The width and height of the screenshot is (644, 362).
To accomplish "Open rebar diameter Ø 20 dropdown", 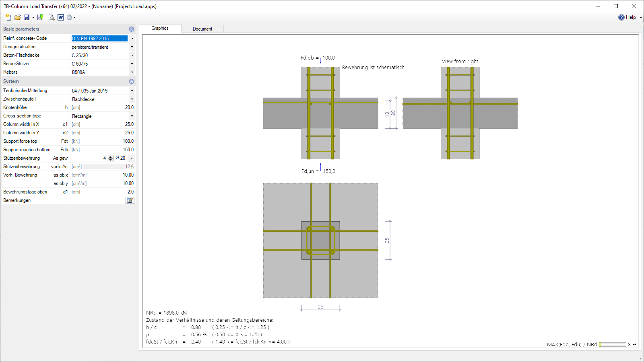I will (x=132, y=158).
